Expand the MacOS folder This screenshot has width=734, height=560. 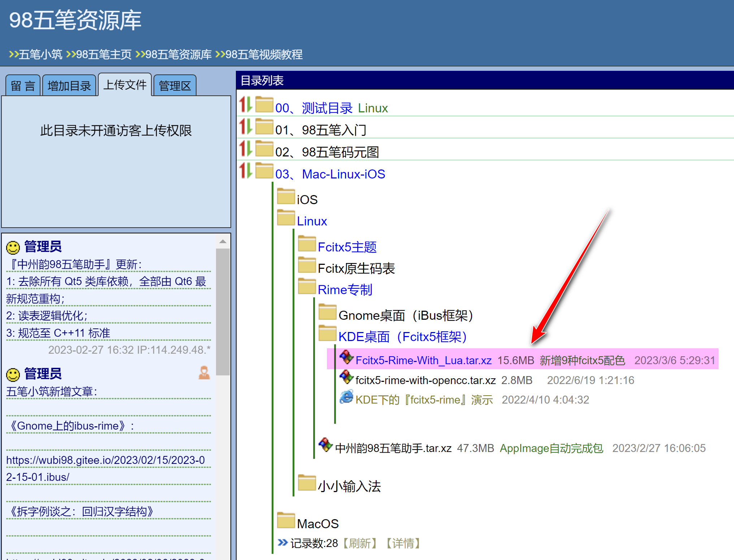[x=318, y=524]
